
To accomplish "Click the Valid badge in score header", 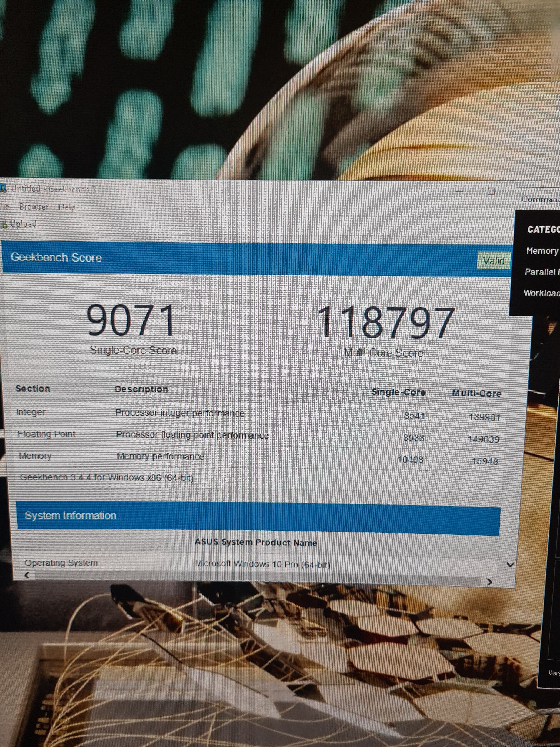I will coord(494,261).
